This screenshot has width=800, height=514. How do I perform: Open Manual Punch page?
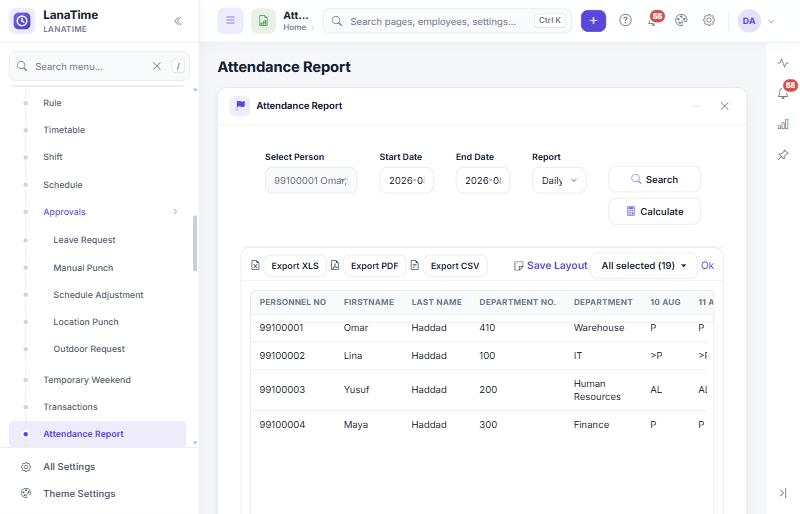tap(83, 268)
